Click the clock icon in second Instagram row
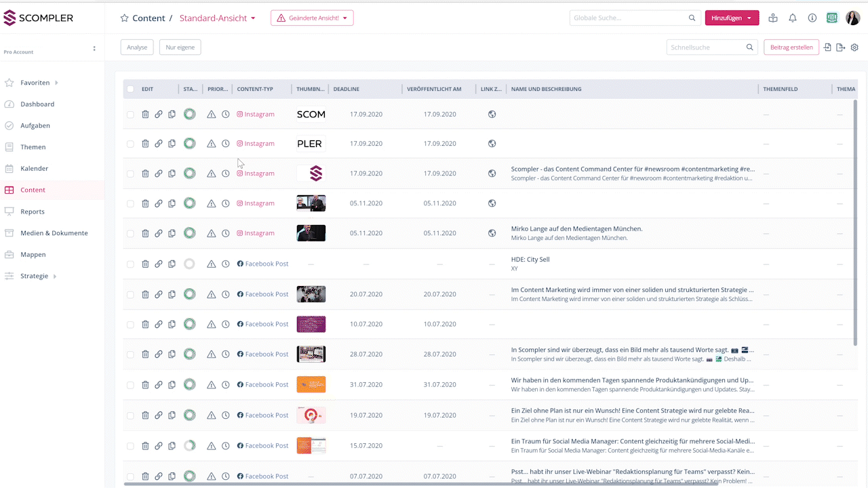The image size is (868, 488). tap(225, 144)
